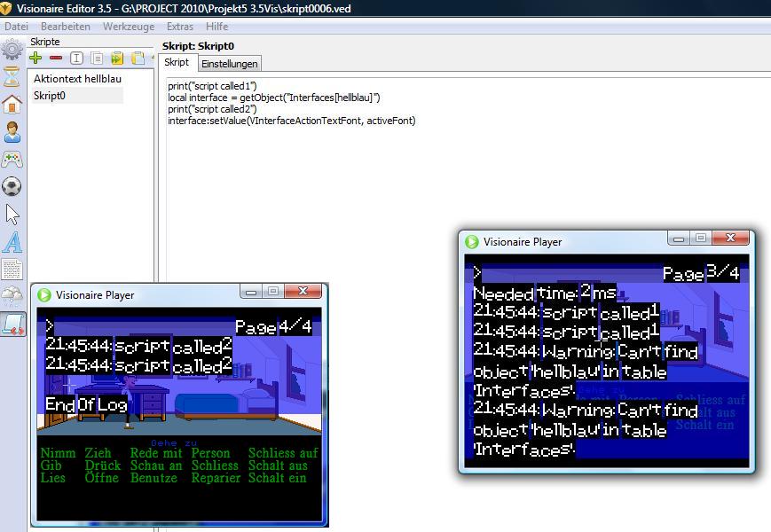This screenshot has height=532, width=771.
Task: Minimize the right Visionaire Player window
Action: point(679,239)
